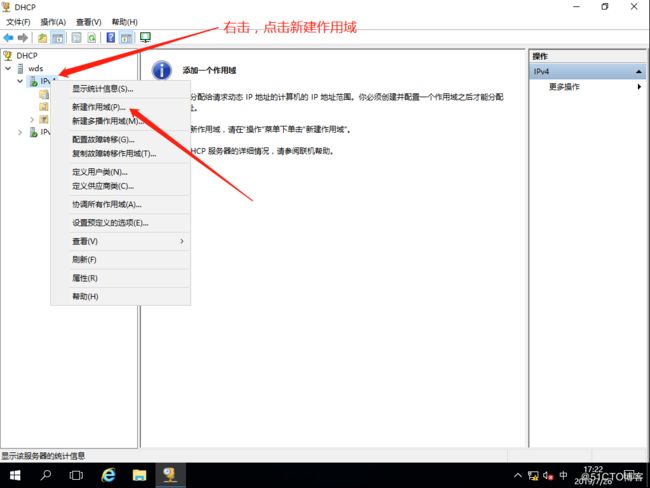Screen dimensions: 650x488
Task: Expand the third folder under IPv4
Action: pyautogui.click(x=32, y=119)
